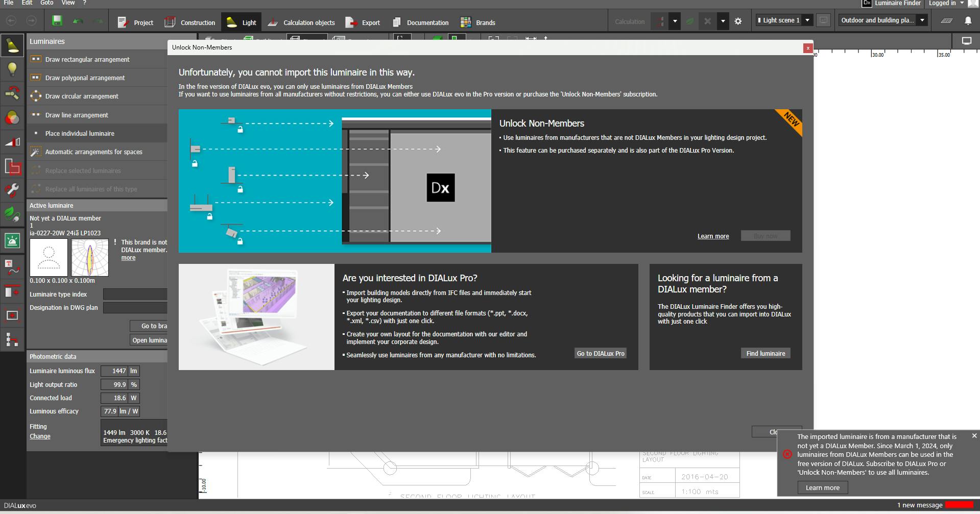Open the framed red-dot sidebar tool

pos(12,315)
